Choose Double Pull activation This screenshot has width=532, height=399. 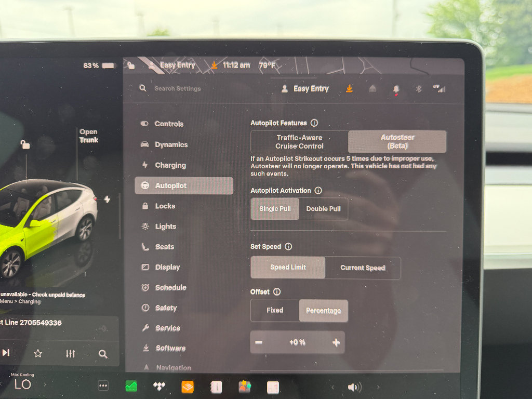(323, 209)
